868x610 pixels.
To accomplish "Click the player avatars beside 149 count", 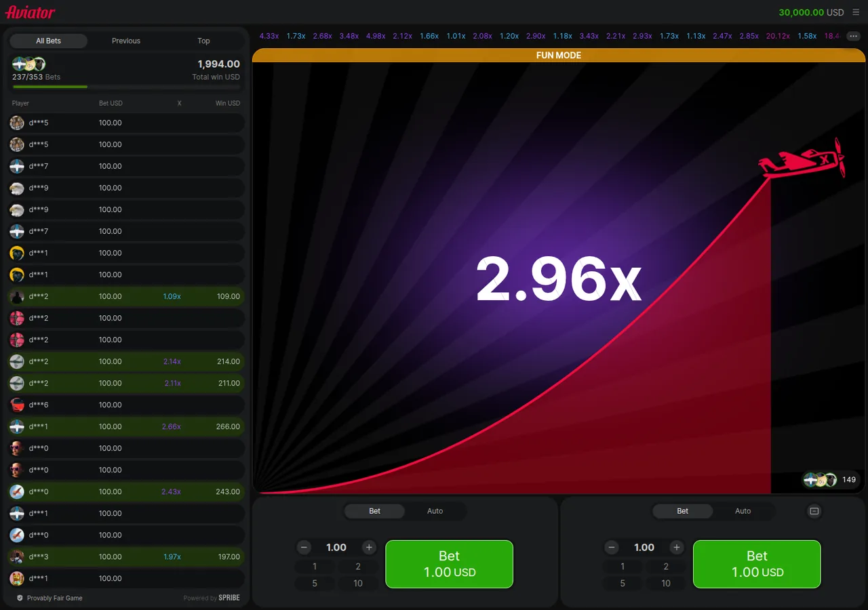I will [x=821, y=479].
